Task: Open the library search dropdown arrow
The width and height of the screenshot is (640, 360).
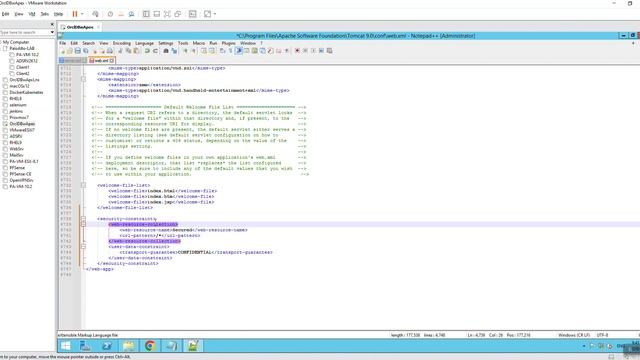Action: pyautogui.click(x=52, y=32)
